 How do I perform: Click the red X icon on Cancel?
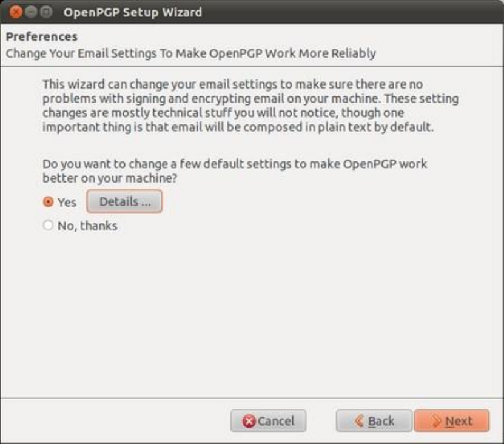[x=249, y=421]
